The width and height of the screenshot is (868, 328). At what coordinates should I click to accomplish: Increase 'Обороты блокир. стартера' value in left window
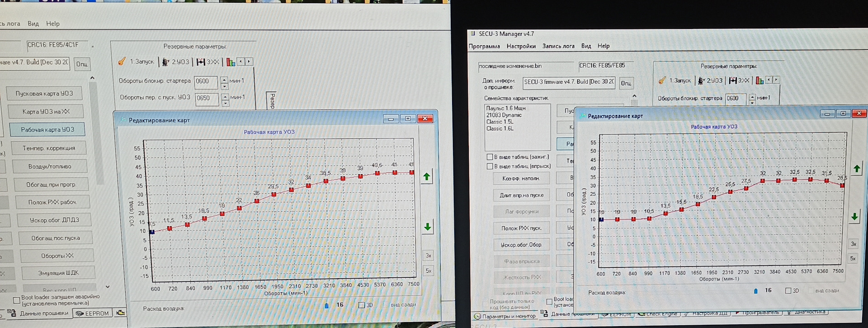[224, 79]
